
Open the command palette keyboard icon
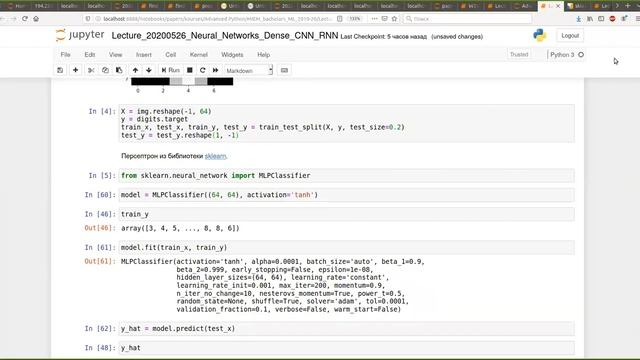point(284,70)
